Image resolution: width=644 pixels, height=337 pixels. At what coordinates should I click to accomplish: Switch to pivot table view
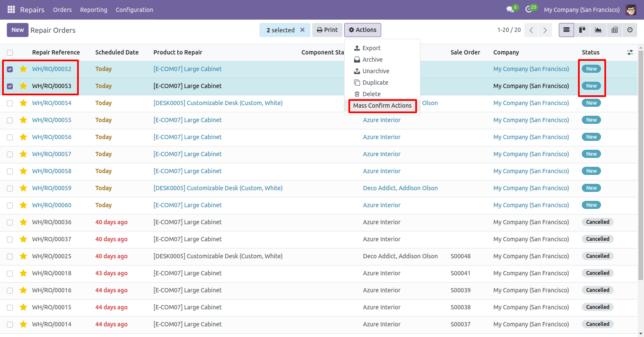pyautogui.click(x=614, y=30)
